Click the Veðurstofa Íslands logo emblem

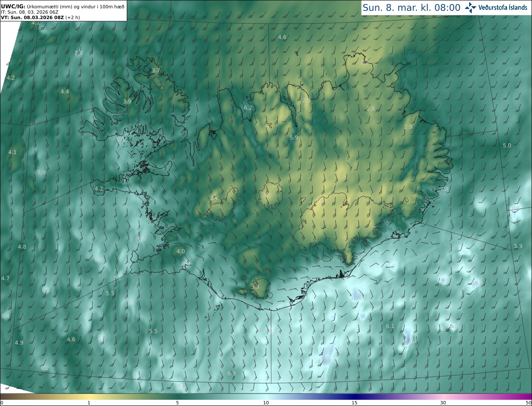(x=470, y=7)
